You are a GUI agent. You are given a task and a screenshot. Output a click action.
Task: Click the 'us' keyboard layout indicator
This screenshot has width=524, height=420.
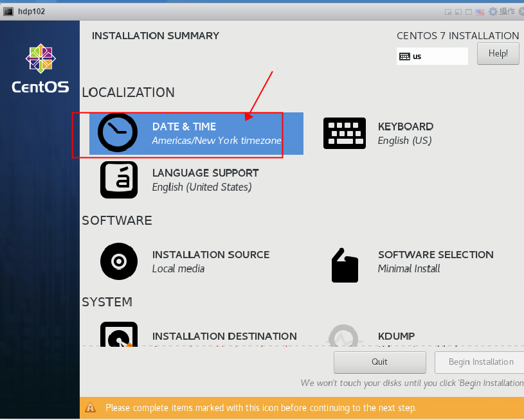click(x=432, y=56)
